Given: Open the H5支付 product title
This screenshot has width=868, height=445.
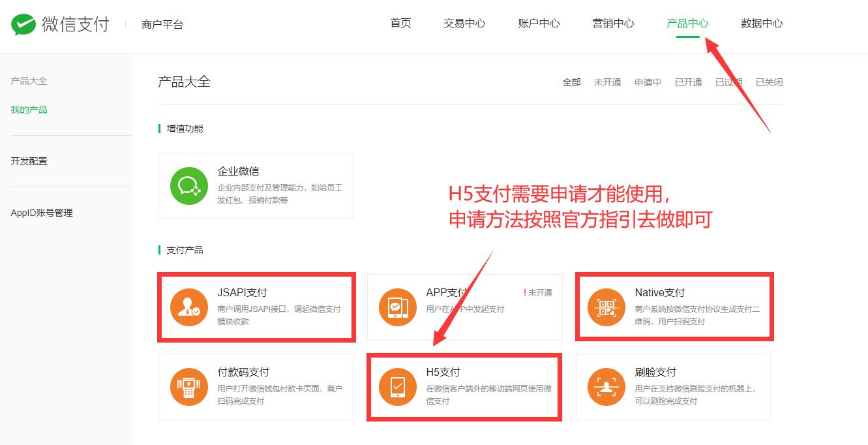Looking at the screenshot, I should (x=443, y=373).
